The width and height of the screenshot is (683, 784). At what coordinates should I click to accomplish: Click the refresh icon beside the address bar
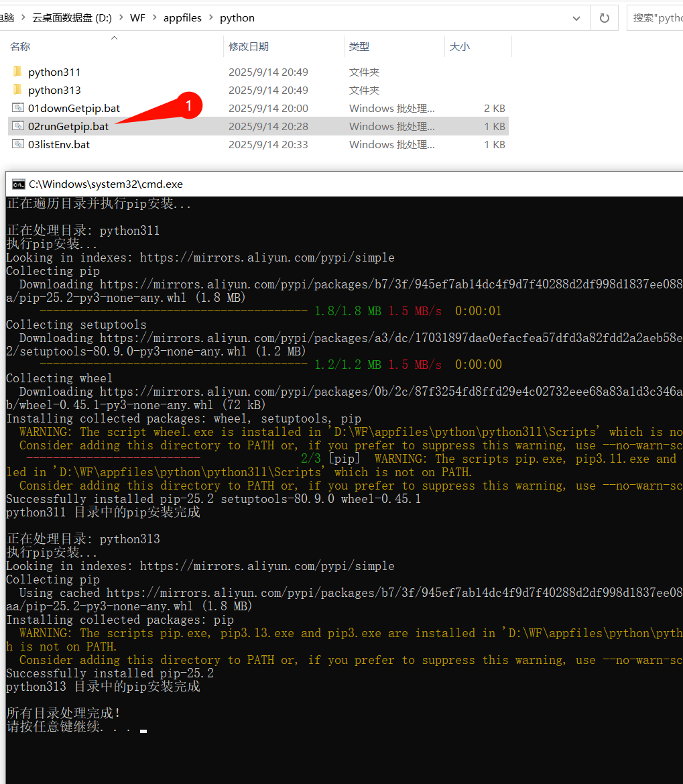tap(604, 17)
